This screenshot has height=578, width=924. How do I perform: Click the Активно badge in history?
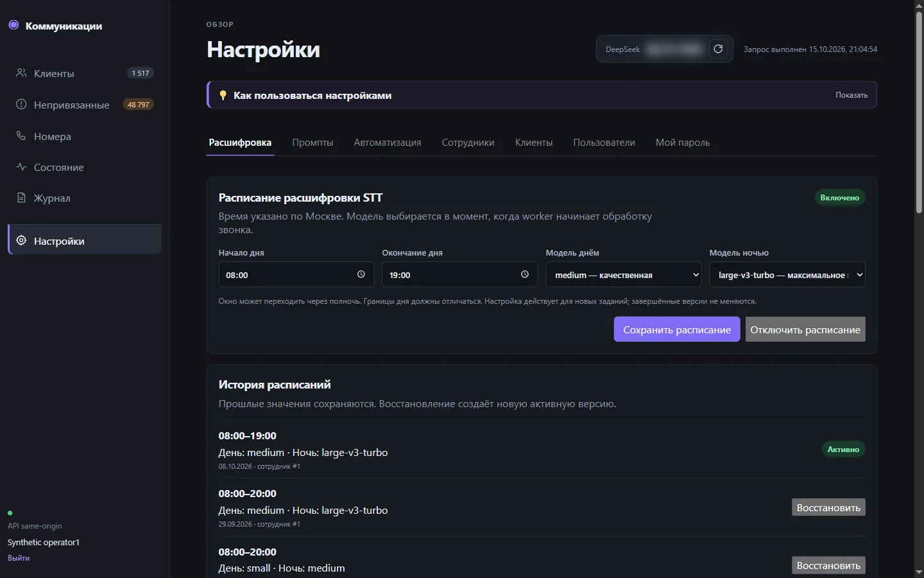coord(843,450)
